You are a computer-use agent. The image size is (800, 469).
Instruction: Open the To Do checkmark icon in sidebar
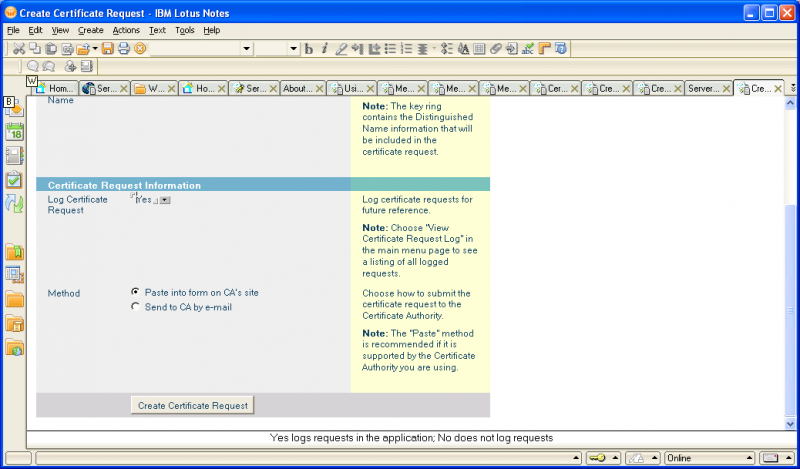(x=15, y=180)
